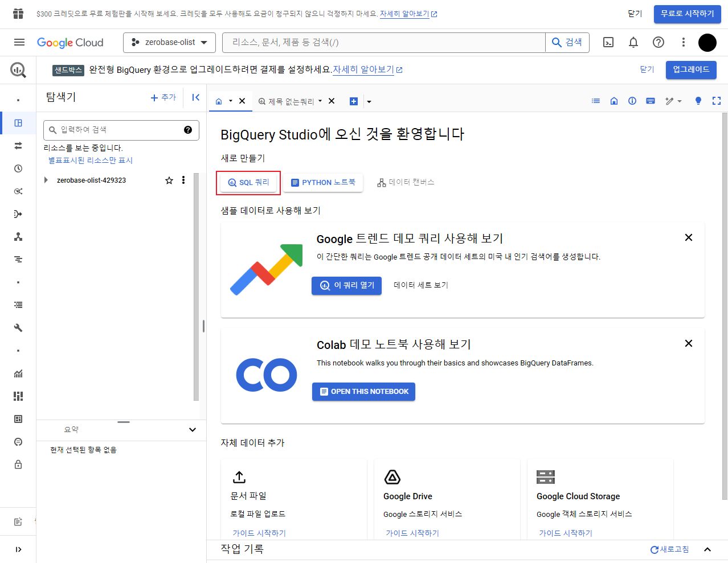Click the sidebar chat-bubble icon
The image size is (728, 563).
18,442
